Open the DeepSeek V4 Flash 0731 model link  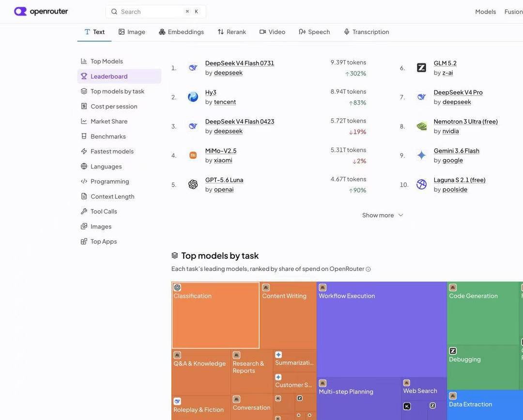240,63
